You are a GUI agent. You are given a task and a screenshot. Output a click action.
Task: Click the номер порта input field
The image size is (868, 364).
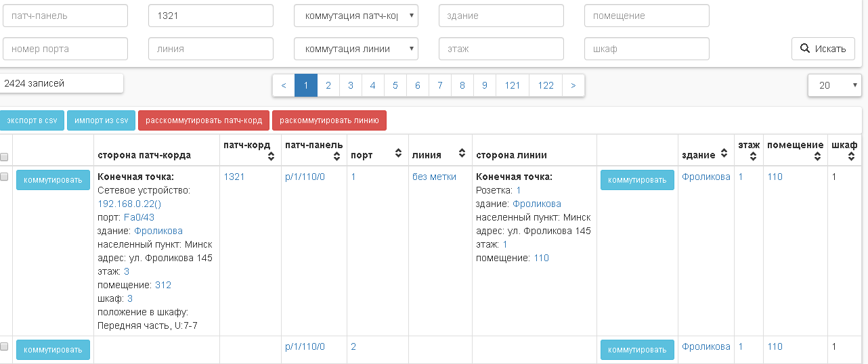click(x=65, y=49)
